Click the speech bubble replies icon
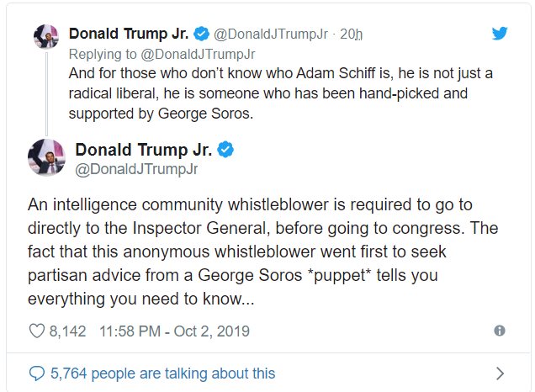This screenshot has width=535, height=392. (36, 373)
